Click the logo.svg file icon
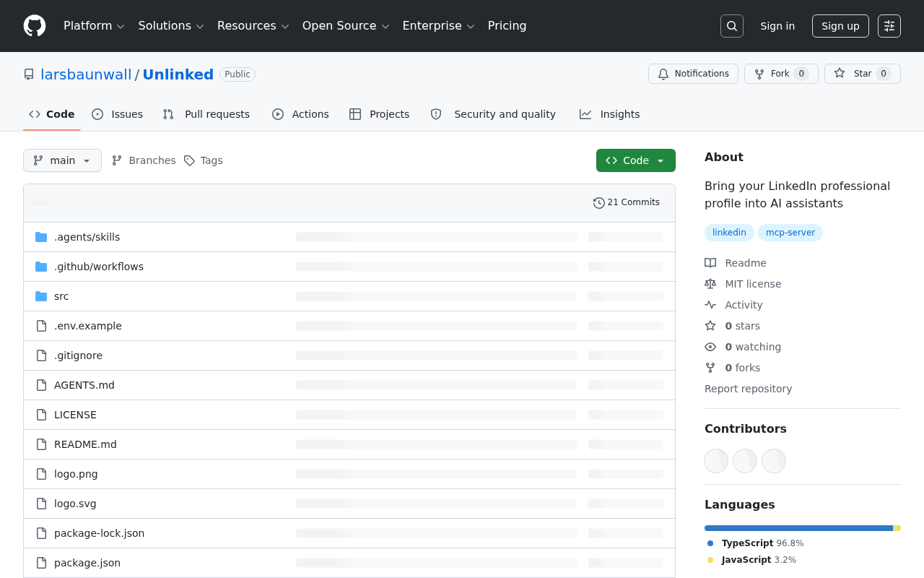Viewport: 924px width, 578px height. pyautogui.click(x=41, y=504)
